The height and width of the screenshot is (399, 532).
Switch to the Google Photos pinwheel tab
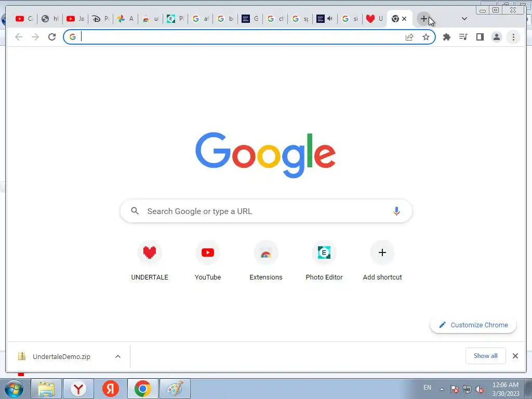(x=125, y=19)
